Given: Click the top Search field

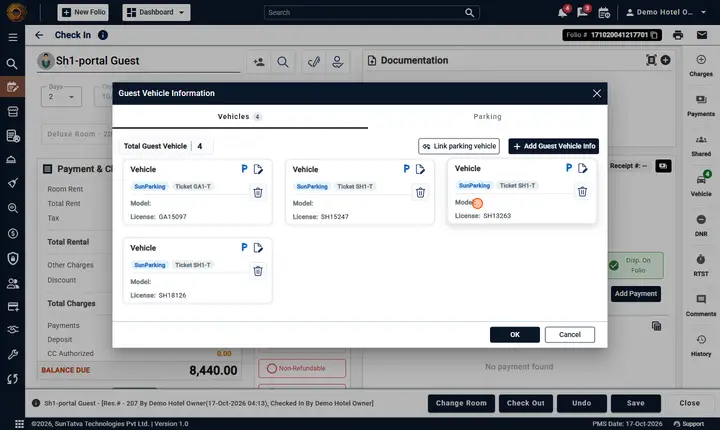Looking at the screenshot, I should [x=372, y=12].
